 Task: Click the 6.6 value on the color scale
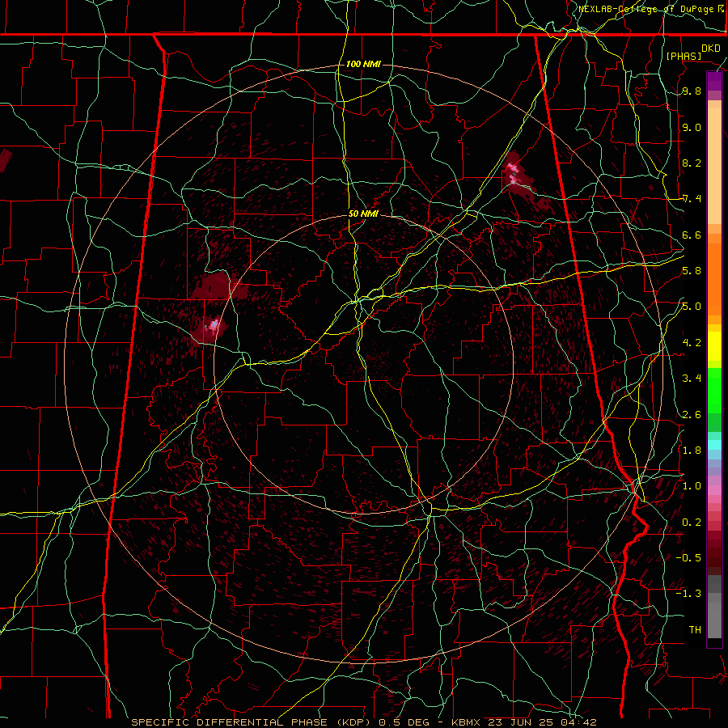pos(692,235)
